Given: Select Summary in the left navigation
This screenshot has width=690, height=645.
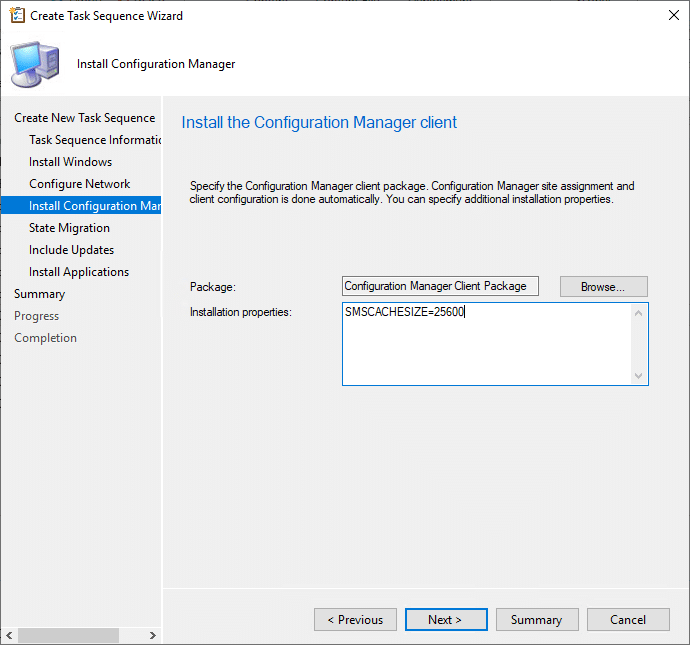Looking at the screenshot, I should pos(40,294).
